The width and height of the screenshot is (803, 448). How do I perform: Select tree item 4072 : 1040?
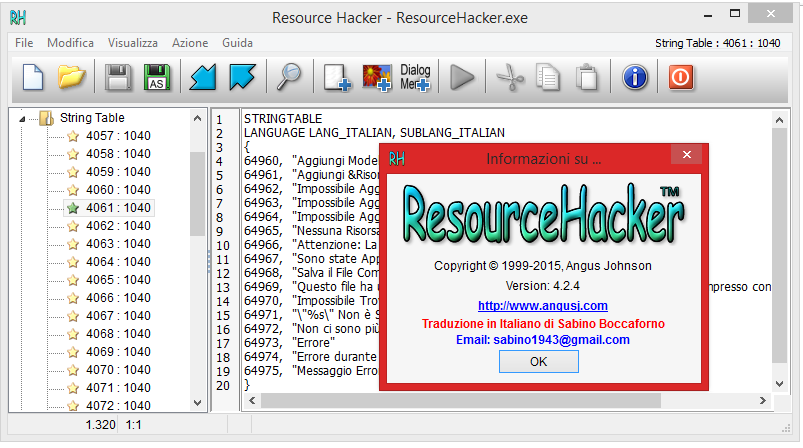118,405
